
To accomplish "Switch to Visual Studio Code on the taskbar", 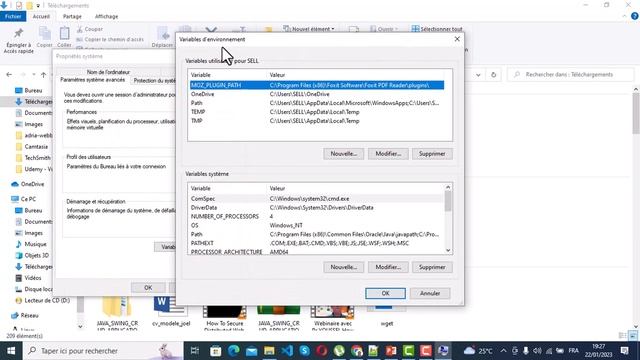I will 287,351.
